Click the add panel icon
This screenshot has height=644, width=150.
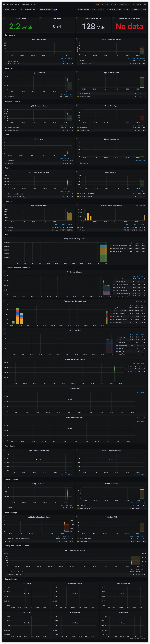(x=97, y=4)
